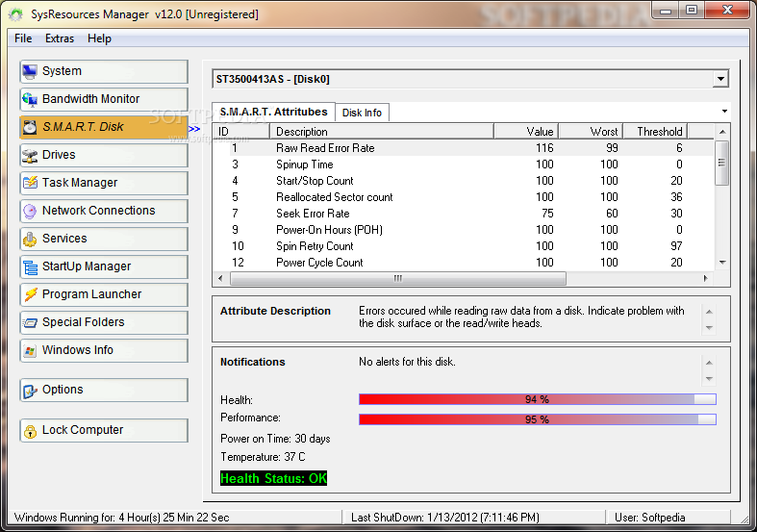Click the Attribute Description scroll up arrow

click(x=709, y=312)
